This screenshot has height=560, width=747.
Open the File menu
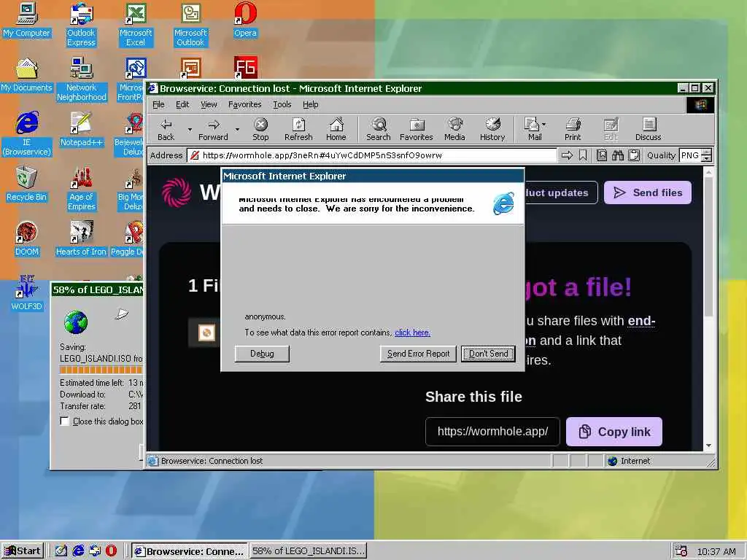pyautogui.click(x=158, y=104)
